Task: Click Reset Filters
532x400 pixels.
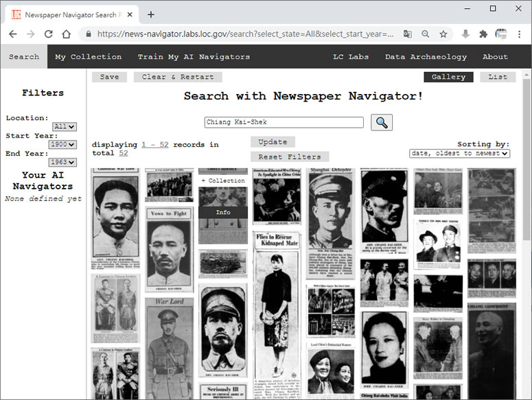Action: coord(290,156)
